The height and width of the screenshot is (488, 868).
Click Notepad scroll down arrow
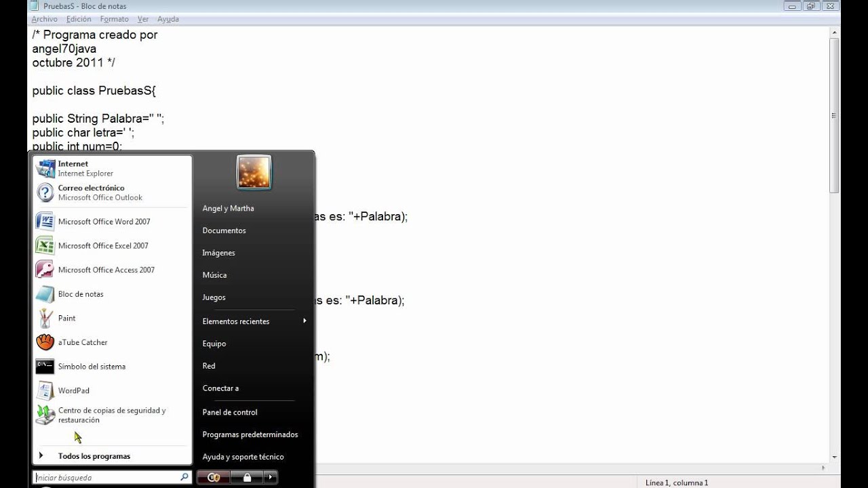click(835, 457)
